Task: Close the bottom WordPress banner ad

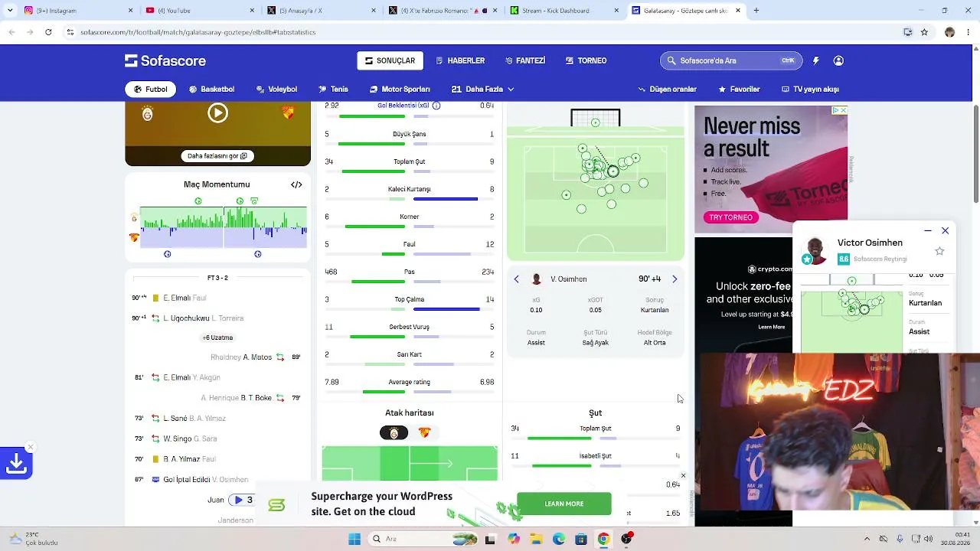Action: coord(683,476)
